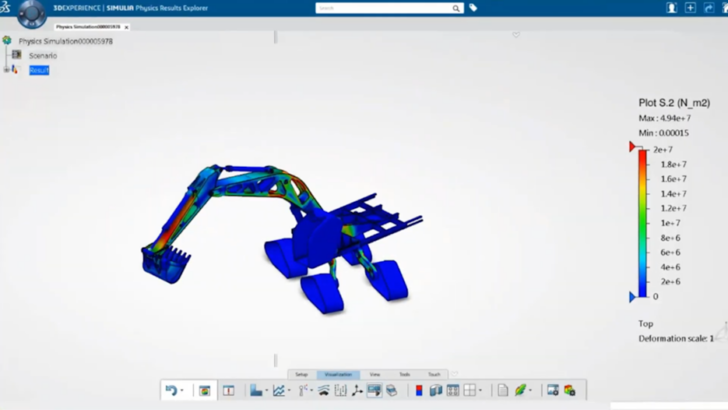Click the 'Top' label under legend
The width and height of the screenshot is (728, 410).
(x=646, y=324)
